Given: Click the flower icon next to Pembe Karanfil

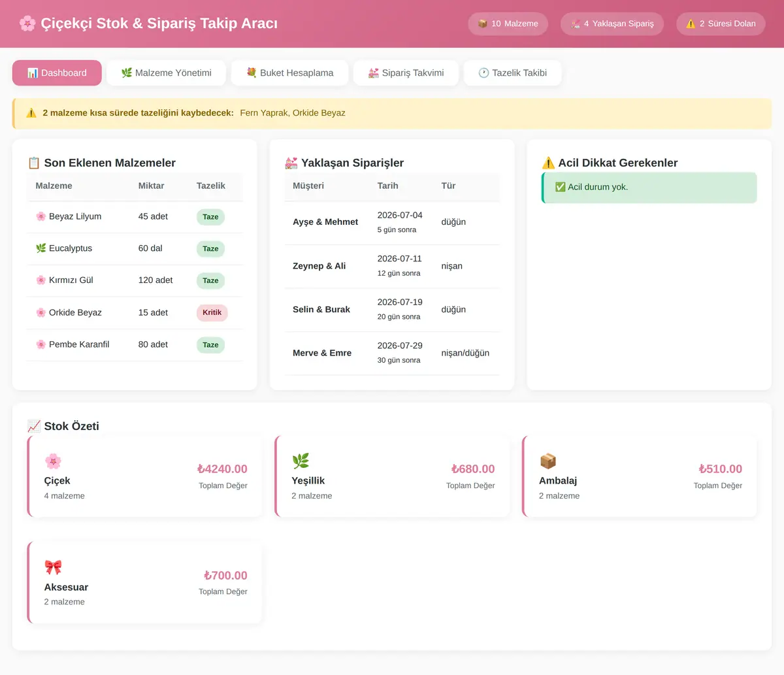Looking at the screenshot, I should tap(41, 344).
